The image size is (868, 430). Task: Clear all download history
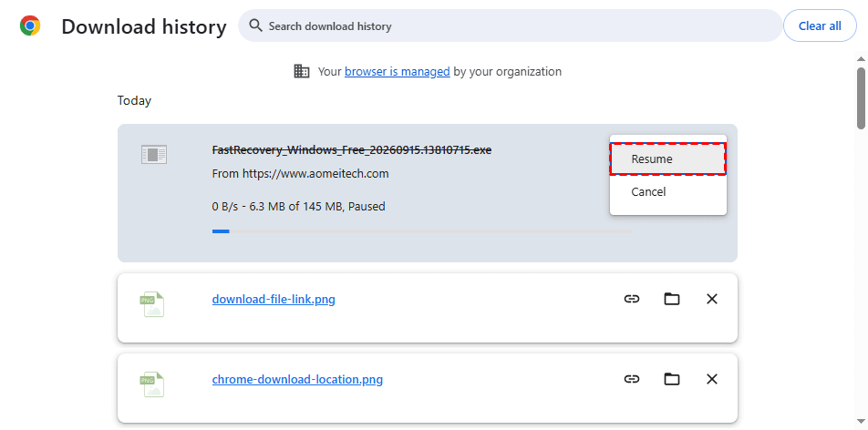820,26
